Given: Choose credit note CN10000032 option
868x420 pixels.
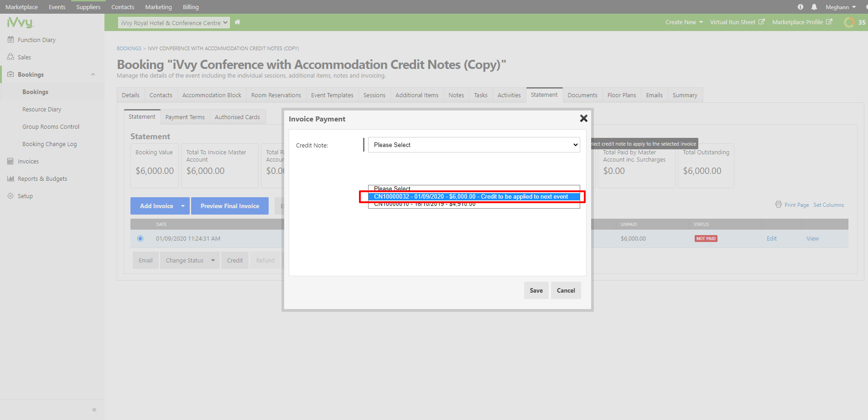Looking at the screenshot, I should [474, 197].
